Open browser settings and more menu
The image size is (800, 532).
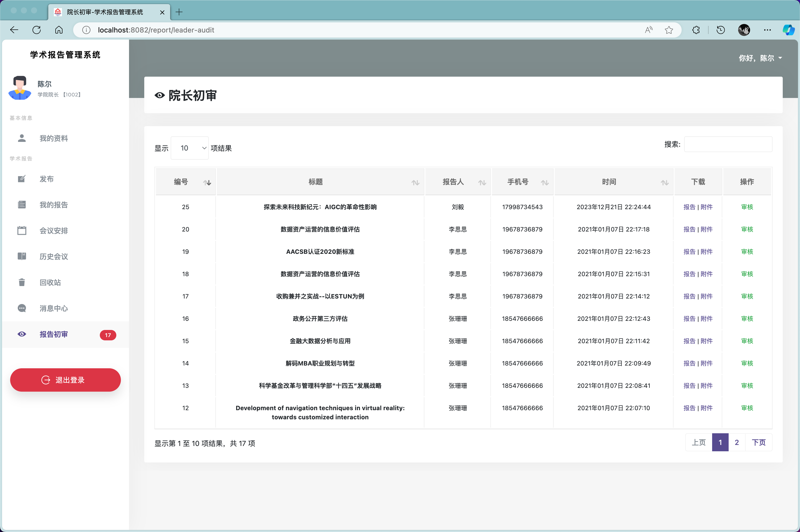(767, 30)
